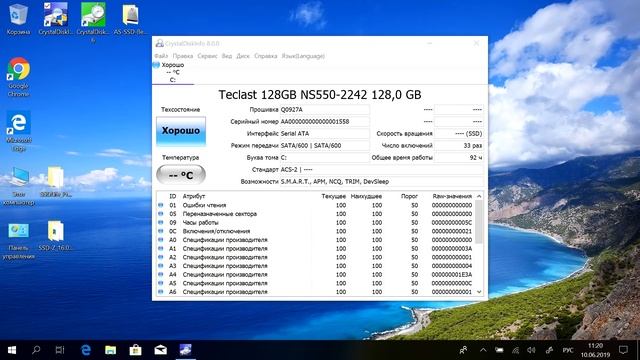Viewport: 640px width, 360px height.
Task: Click the blue status icon for attribute 09
Action: [160, 222]
